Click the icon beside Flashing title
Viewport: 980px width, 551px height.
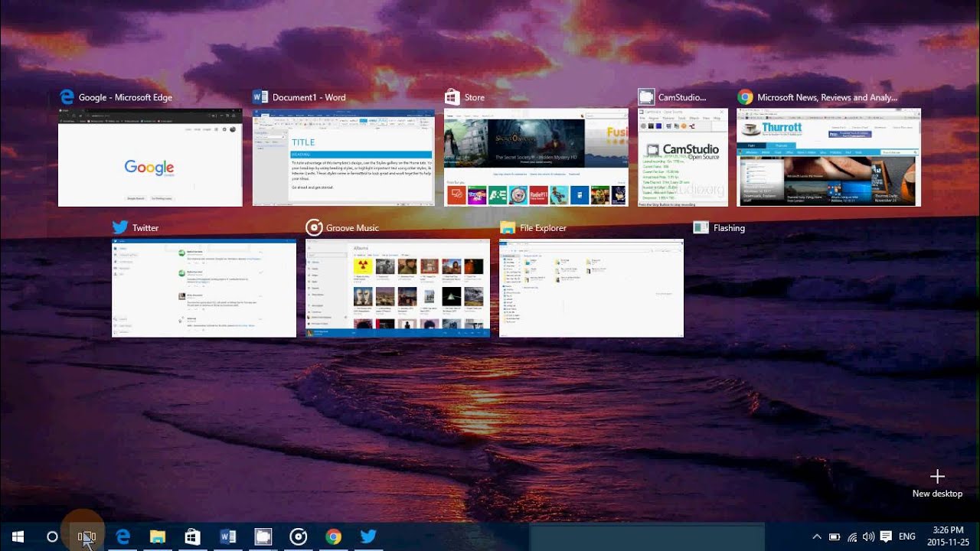[x=701, y=227]
